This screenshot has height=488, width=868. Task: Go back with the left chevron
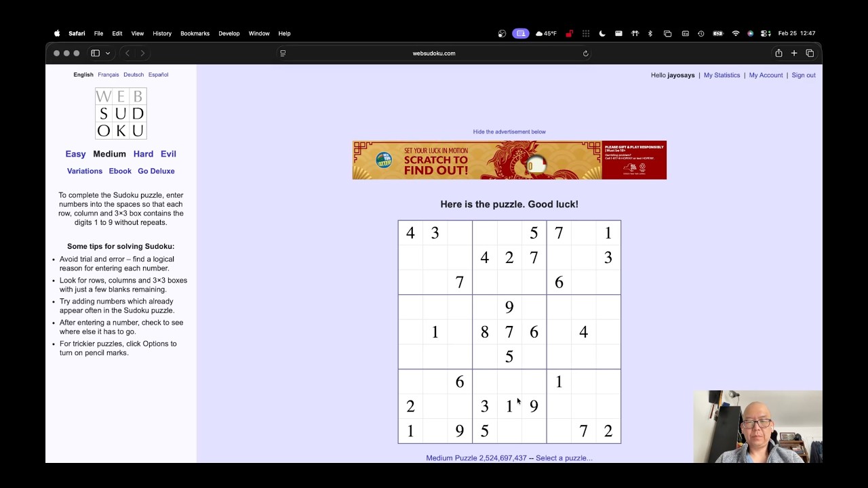pos(127,53)
